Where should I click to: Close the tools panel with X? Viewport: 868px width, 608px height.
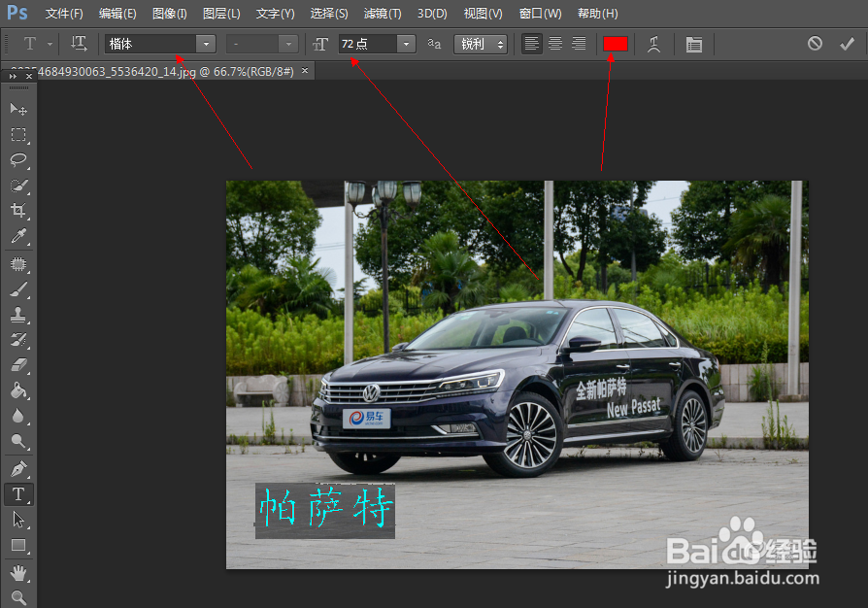[29, 77]
